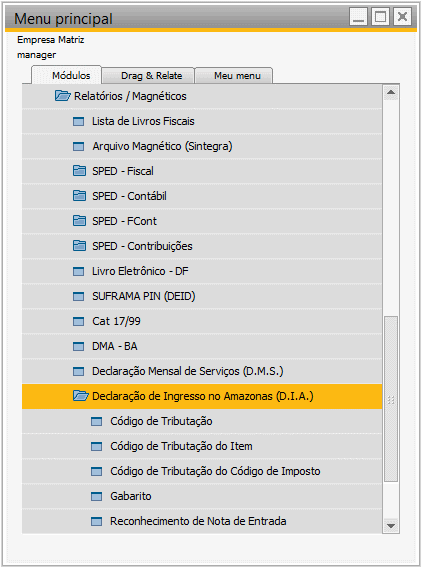Click the SUFRAMA PIN (DEID) item icon
This screenshot has width=422, height=567.
click(78, 297)
